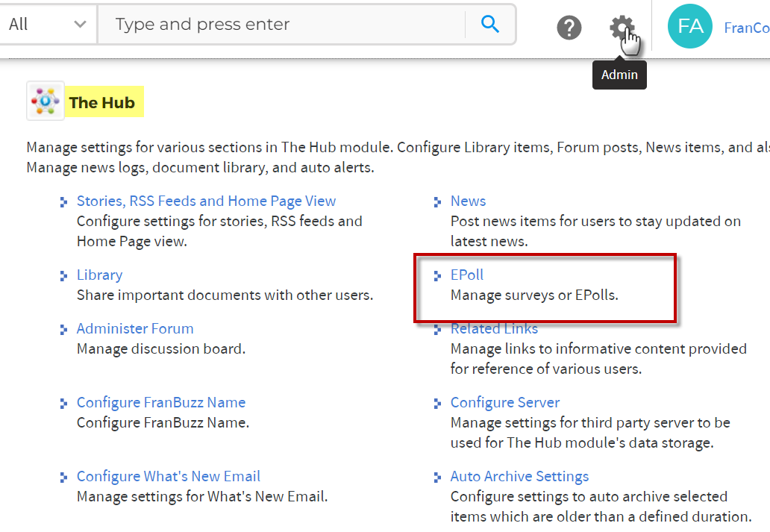This screenshot has width=770, height=532.
Task: Open the Admin gear icon
Action: tap(622, 28)
